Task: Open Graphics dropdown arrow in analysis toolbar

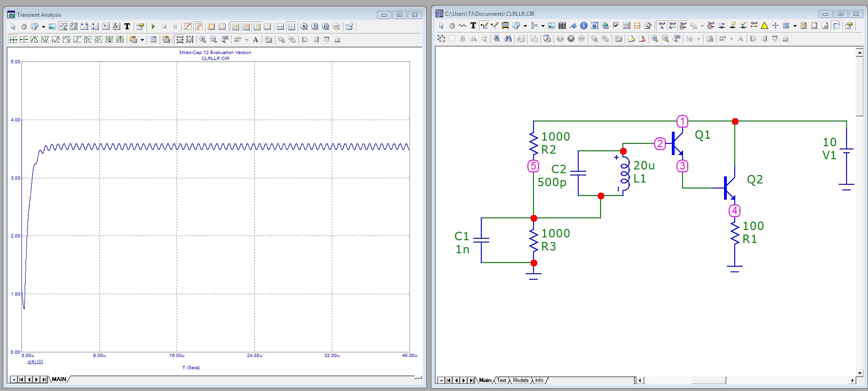Action: [43, 27]
